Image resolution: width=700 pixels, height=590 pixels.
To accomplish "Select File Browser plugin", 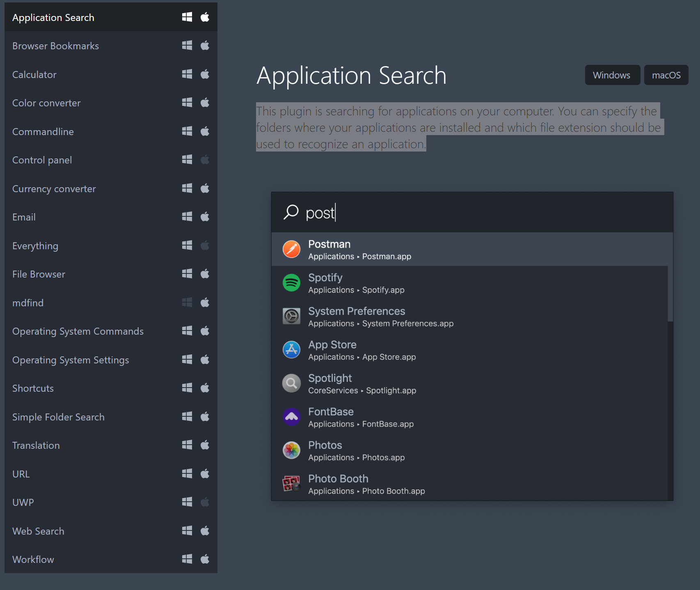I will (111, 274).
